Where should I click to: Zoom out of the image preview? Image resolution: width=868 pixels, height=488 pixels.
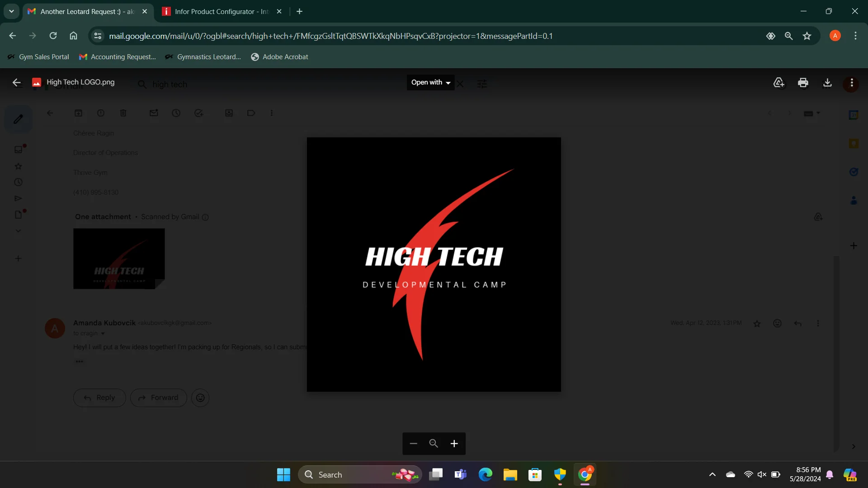click(x=413, y=444)
